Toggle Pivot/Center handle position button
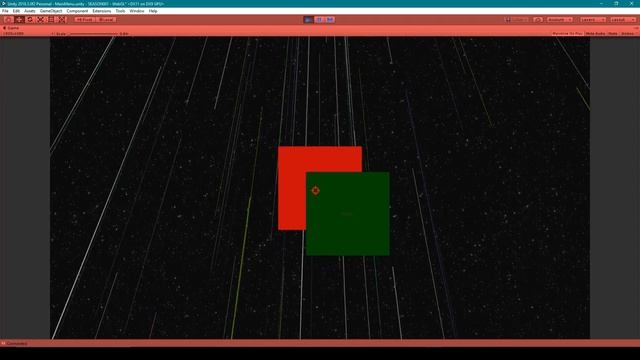Image resolution: width=640 pixels, height=360 pixels. [84, 20]
